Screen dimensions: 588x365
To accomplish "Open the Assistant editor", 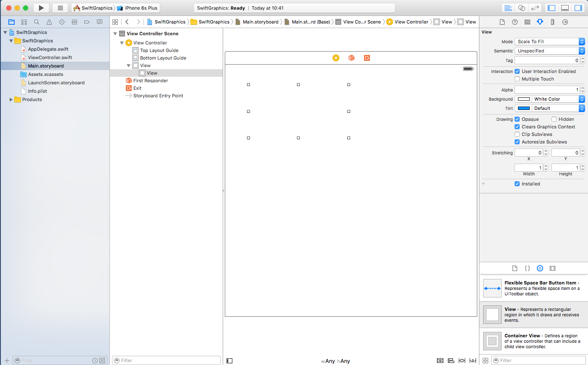I will point(521,8).
